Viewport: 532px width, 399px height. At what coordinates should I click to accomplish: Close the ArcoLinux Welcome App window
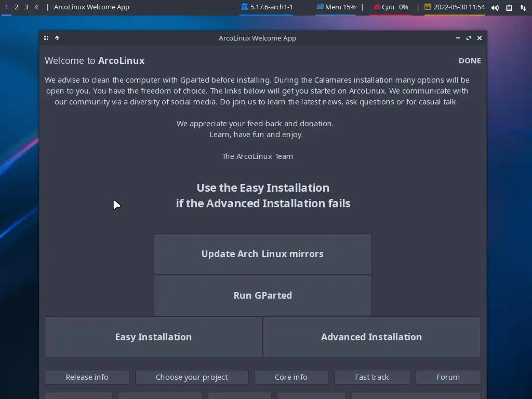click(480, 38)
